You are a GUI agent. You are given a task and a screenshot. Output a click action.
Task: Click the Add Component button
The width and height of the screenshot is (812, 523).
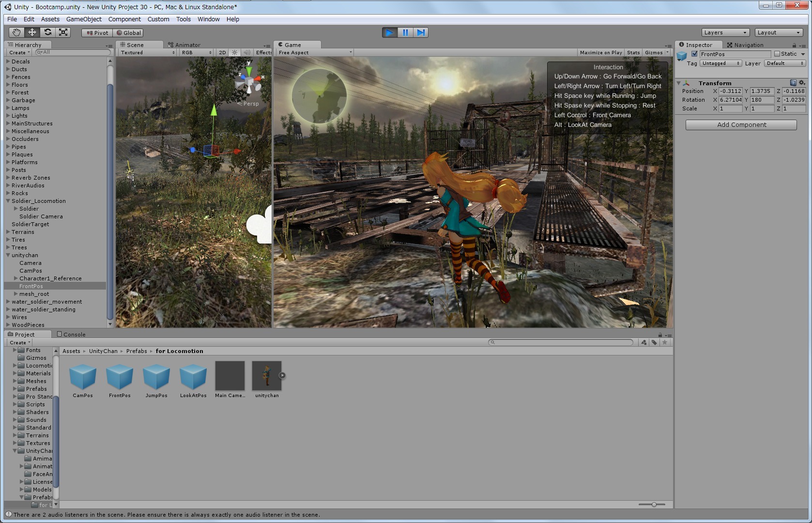coord(741,125)
